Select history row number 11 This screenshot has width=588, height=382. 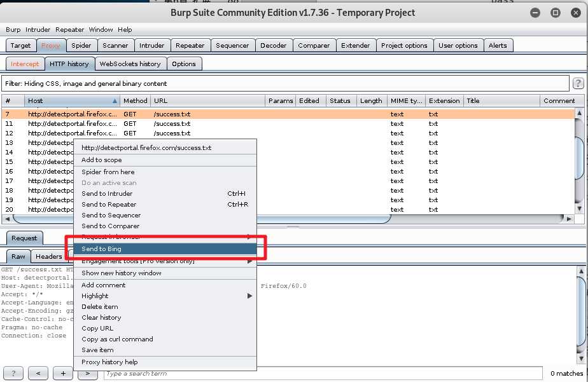[x=288, y=123]
